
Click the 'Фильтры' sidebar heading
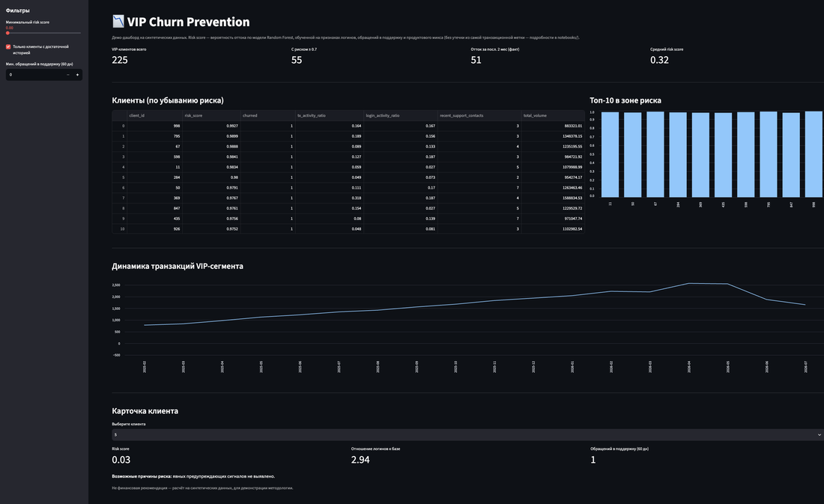coord(17,10)
